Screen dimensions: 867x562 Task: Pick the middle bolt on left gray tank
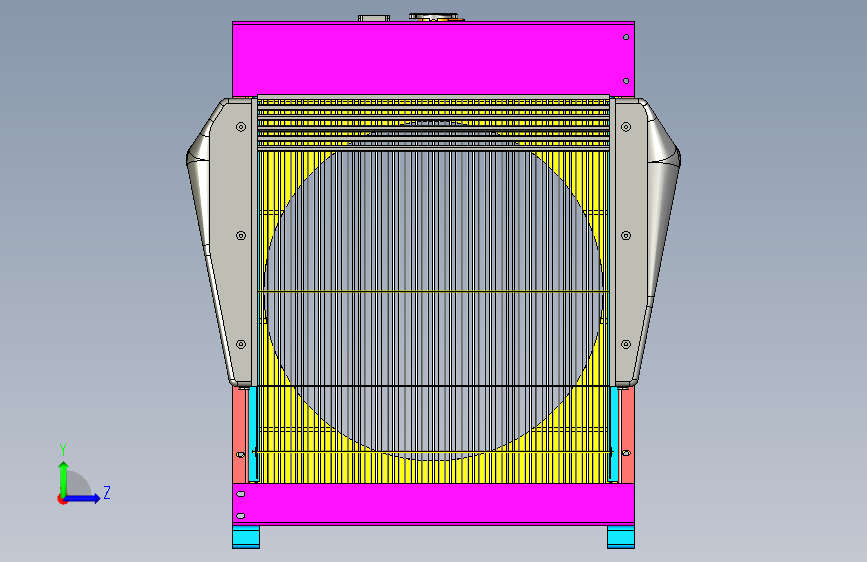tap(241, 236)
